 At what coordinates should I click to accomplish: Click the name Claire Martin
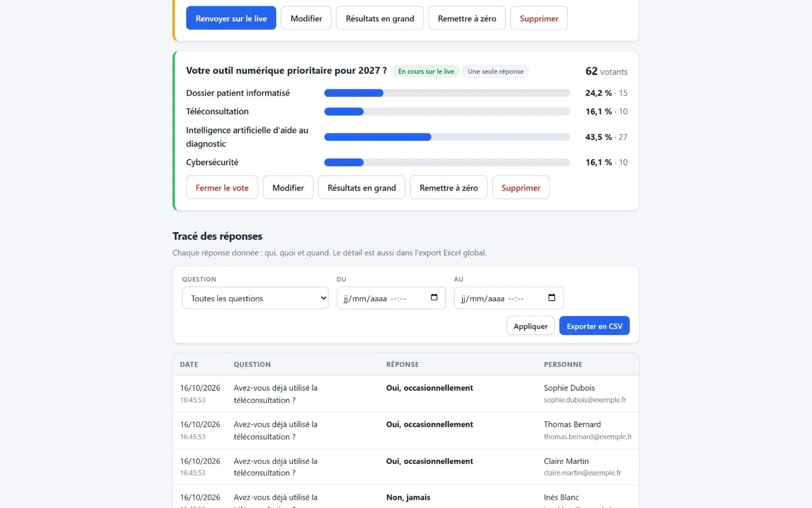tap(566, 461)
